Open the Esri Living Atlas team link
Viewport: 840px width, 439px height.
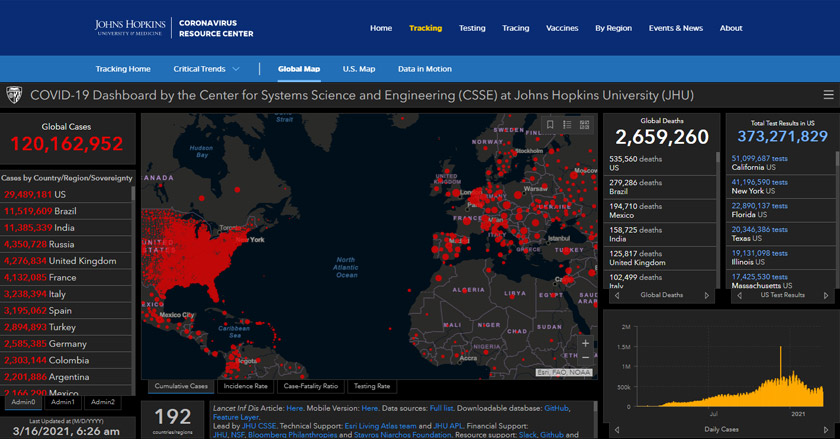coord(380,426)
